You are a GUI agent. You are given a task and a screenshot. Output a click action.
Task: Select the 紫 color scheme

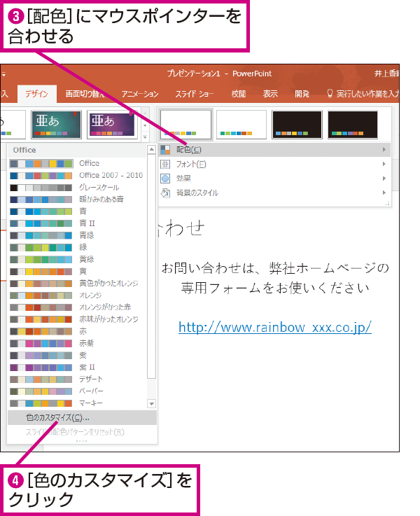click(x=77, y=356)
